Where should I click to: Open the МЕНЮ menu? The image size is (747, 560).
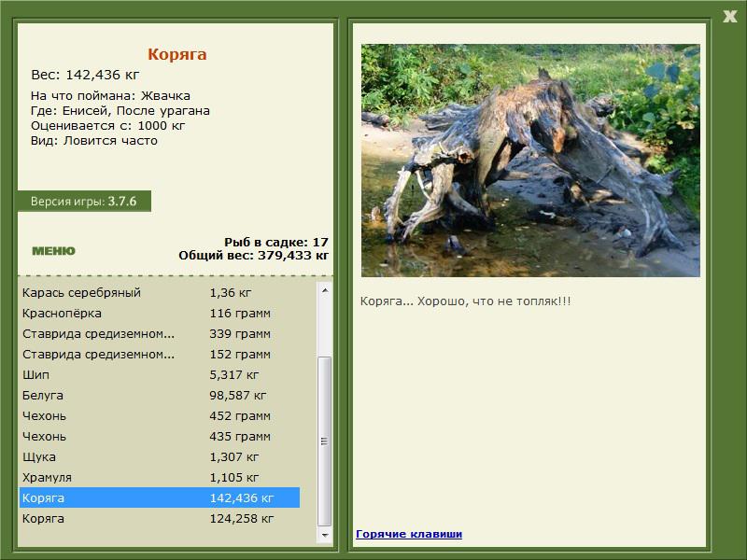(x=53, y=251)
